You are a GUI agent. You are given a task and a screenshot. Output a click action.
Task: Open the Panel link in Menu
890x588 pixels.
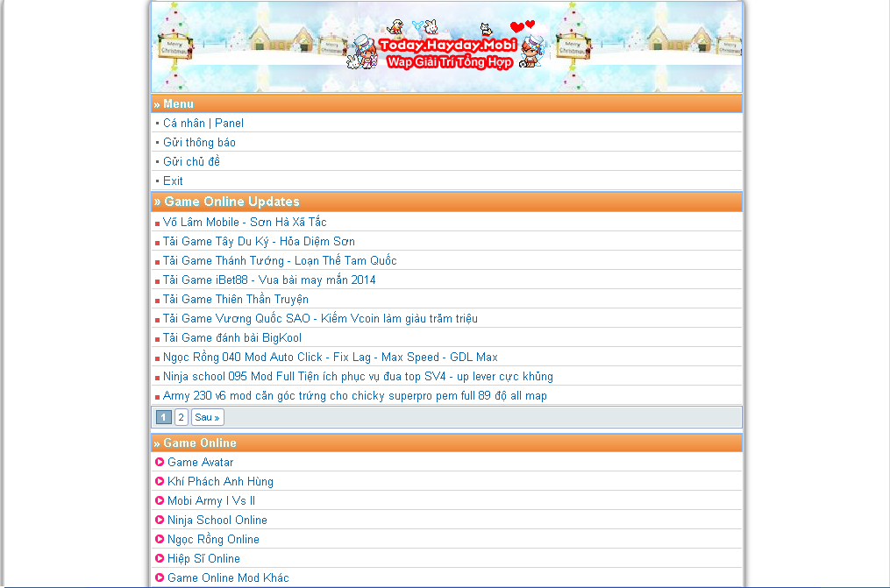[x=229, y=124]
